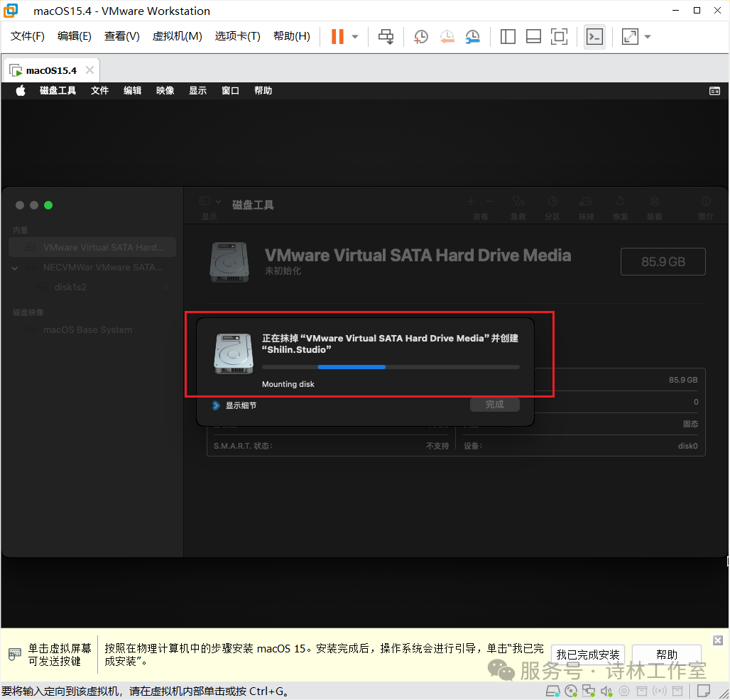
Task: Click the 帮助 button in install bar
Action: [x=666, y=655]
